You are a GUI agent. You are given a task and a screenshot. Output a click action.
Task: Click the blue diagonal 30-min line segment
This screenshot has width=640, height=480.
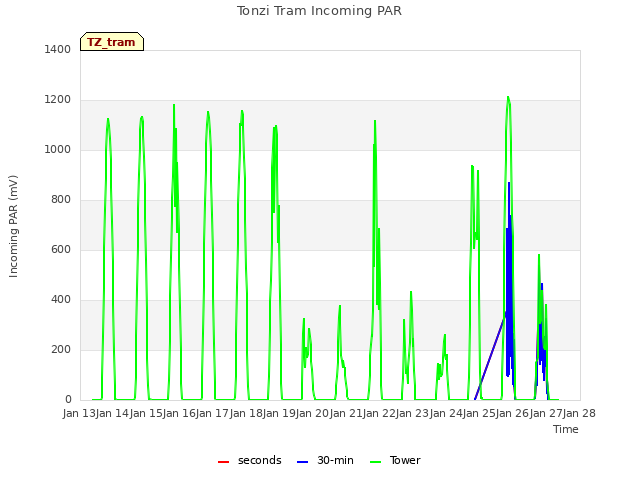point(490,359)
